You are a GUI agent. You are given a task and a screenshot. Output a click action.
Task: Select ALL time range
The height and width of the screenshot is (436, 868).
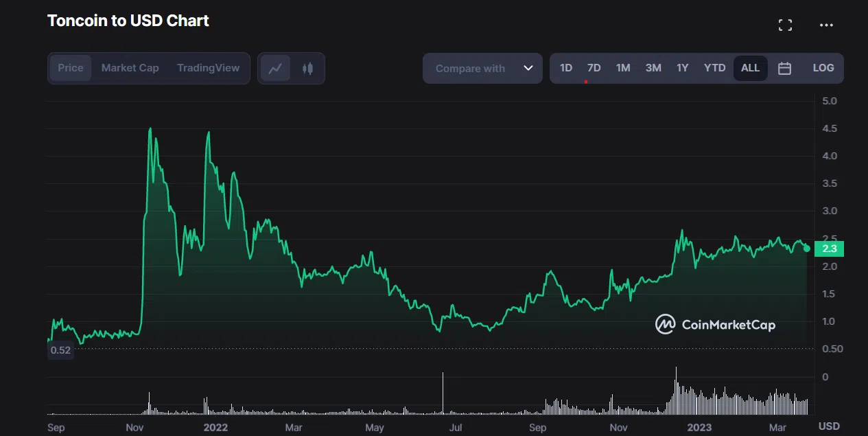[751, 68]
